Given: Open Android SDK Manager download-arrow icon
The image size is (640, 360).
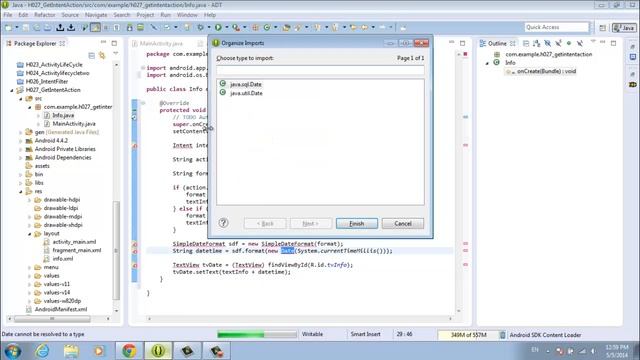Looking at the screenshot, I should (71, 27).
